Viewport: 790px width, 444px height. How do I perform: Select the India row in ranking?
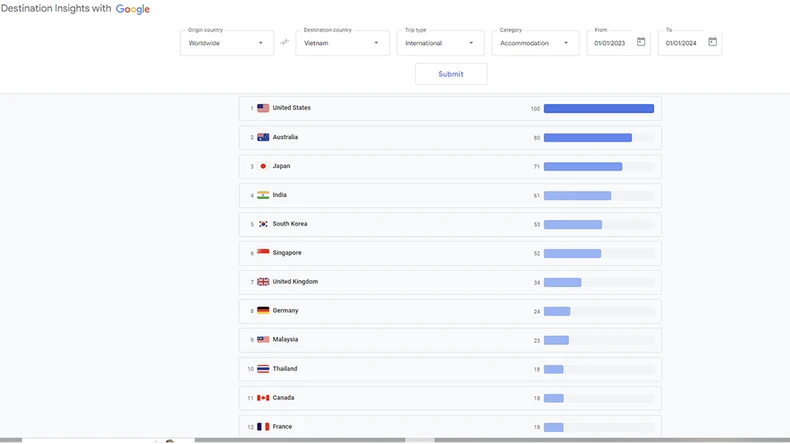click(x=449, y=195)
